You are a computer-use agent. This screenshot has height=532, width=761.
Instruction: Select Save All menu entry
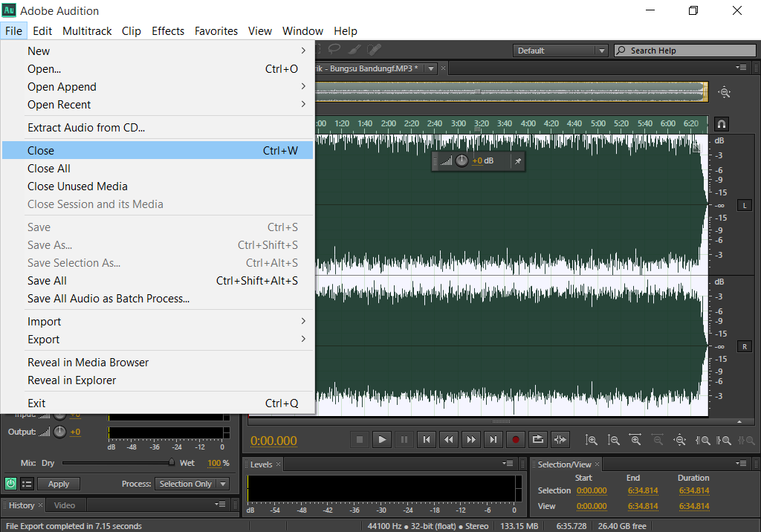coord(158,281)
